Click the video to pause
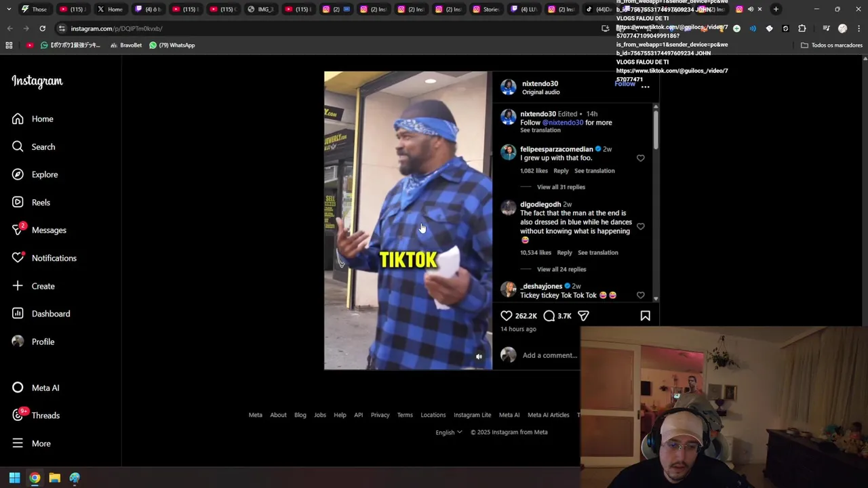This screenshot has height=488, width=868. 408,220
